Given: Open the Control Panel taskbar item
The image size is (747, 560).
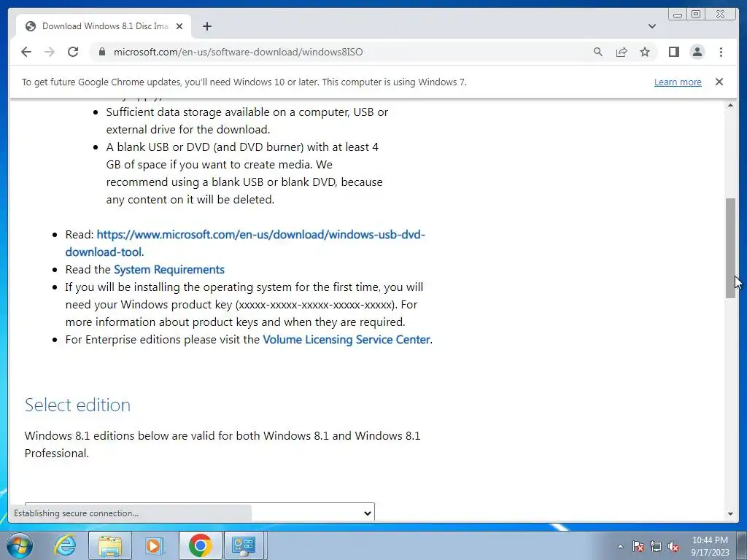Looking at the screenshot, I should click(x=244, y=545).
